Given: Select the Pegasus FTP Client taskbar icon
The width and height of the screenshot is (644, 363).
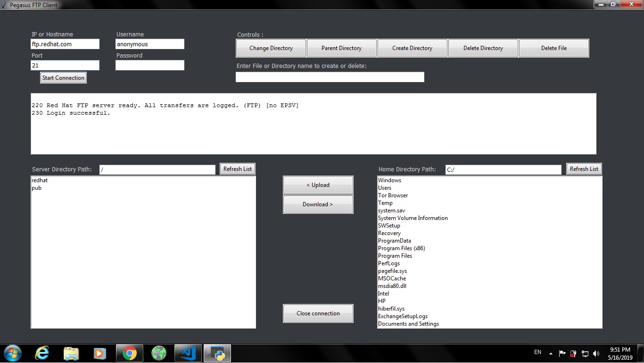Looking at the screenshot, I should click(x=217, y=353).
